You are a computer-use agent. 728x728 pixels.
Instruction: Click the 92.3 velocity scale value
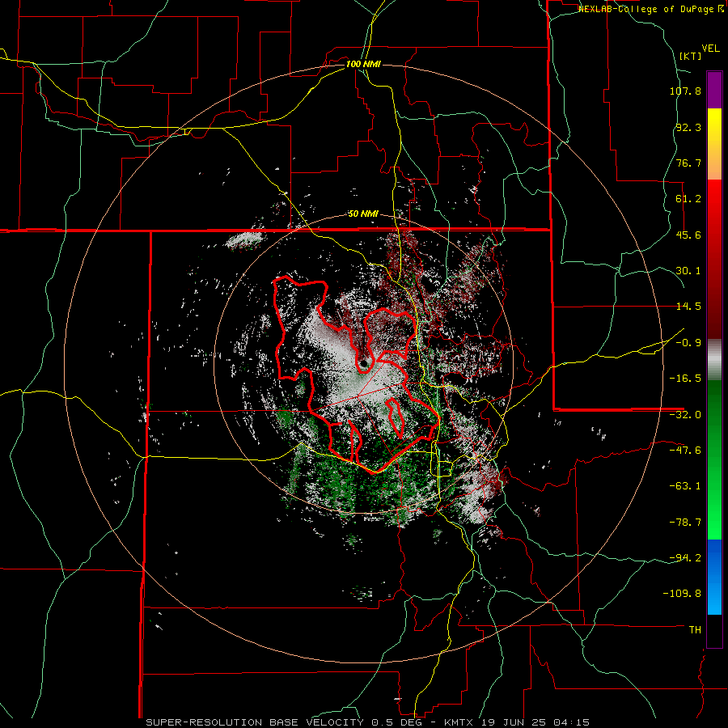(688, 127)
